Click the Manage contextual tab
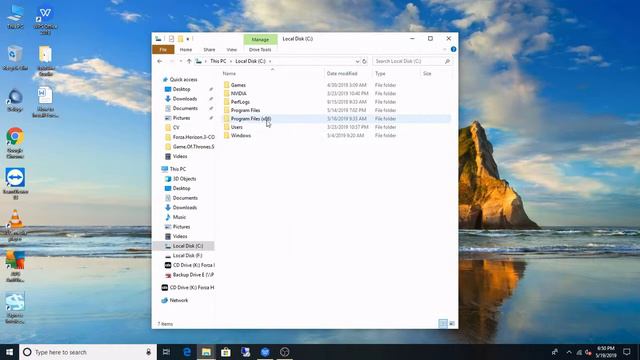This screenshot has width=640, height=360. click(260, 39)
